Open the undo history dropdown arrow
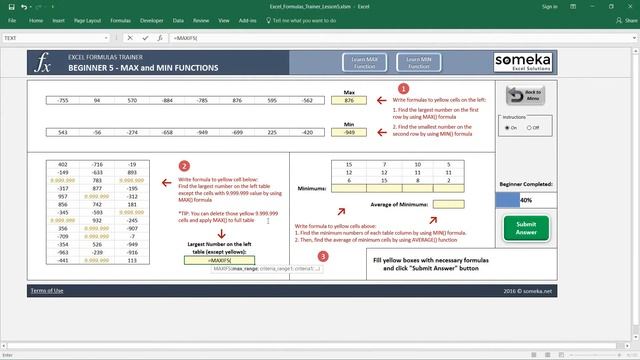 (x=31, y=7)
